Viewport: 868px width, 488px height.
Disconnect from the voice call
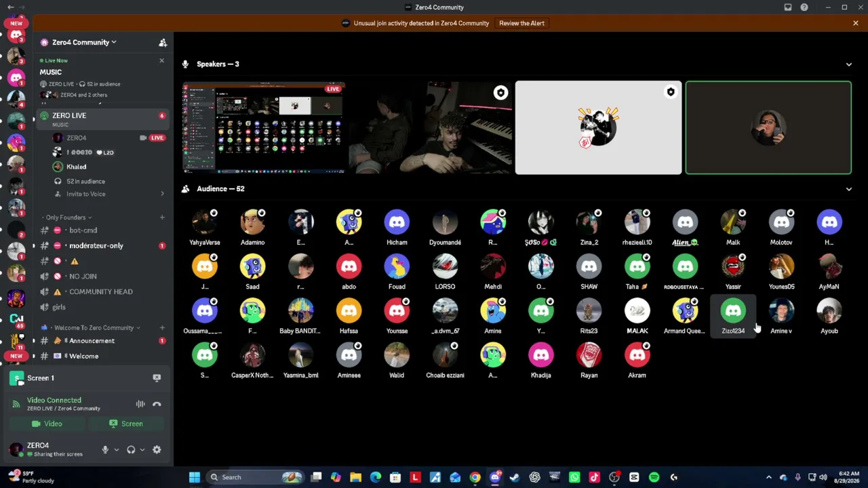coord(157,404)
